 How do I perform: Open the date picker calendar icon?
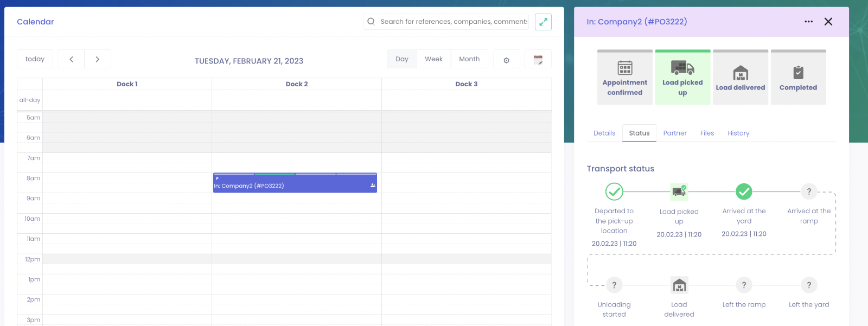(x=538, y=60)
